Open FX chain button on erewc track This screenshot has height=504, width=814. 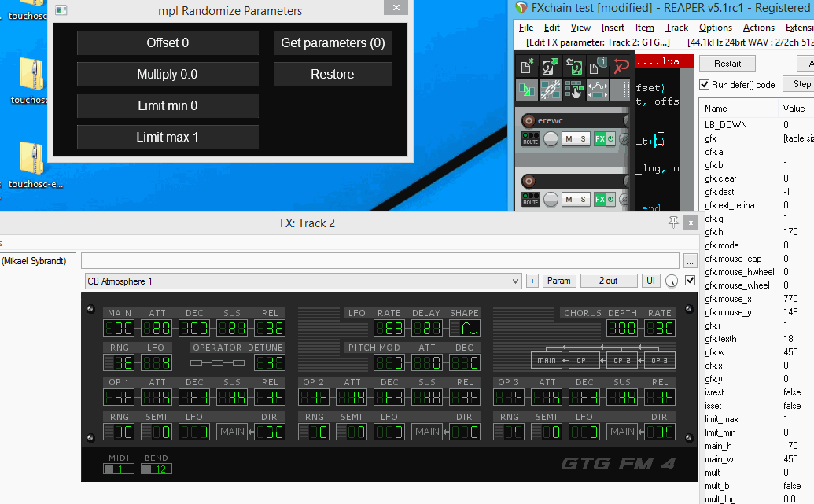(599, 138)
